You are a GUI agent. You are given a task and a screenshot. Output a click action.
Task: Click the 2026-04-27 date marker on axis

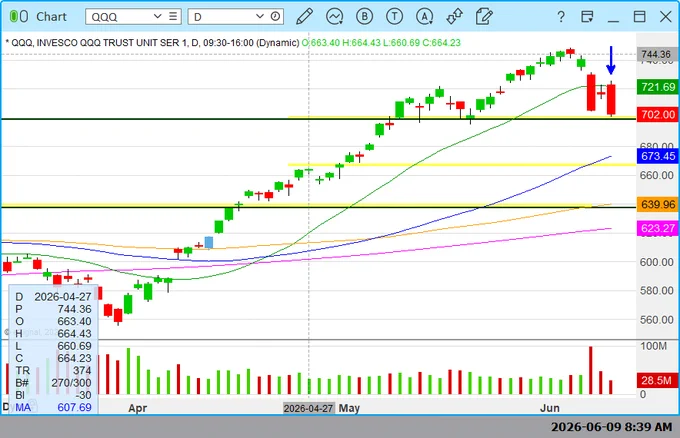(309, 408)
